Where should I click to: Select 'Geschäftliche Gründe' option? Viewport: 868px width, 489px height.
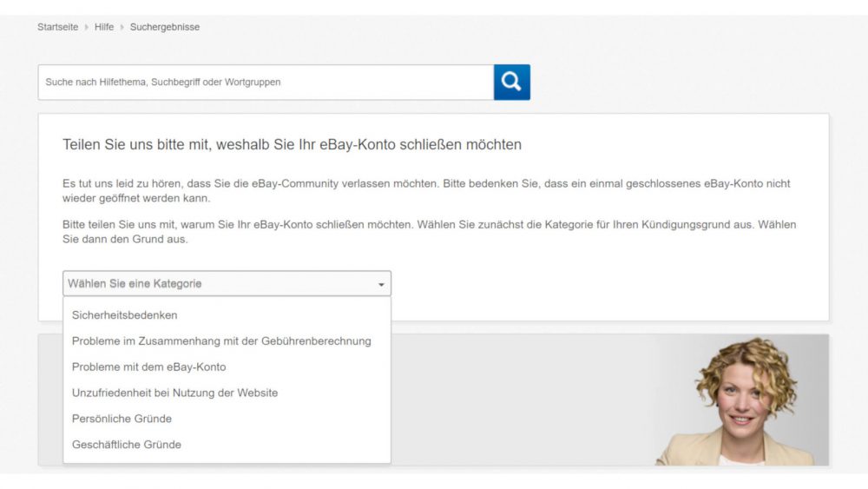(227, 445)
